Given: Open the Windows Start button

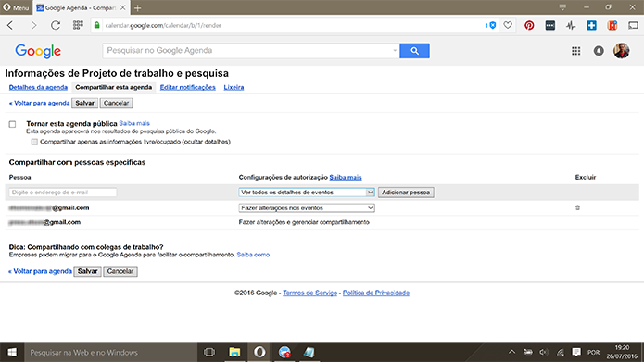Looking at the screenshot, I should pyautogui.click(x=12, y=352).
